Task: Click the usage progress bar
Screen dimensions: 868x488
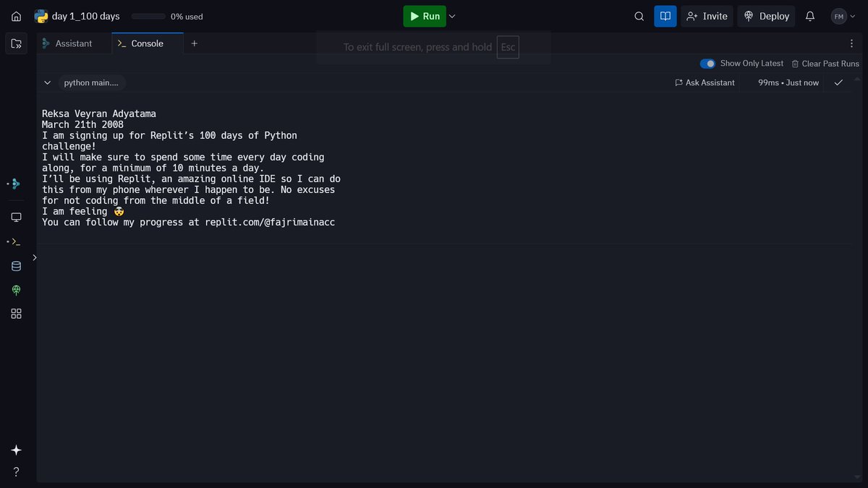Action: click(148, 16)
